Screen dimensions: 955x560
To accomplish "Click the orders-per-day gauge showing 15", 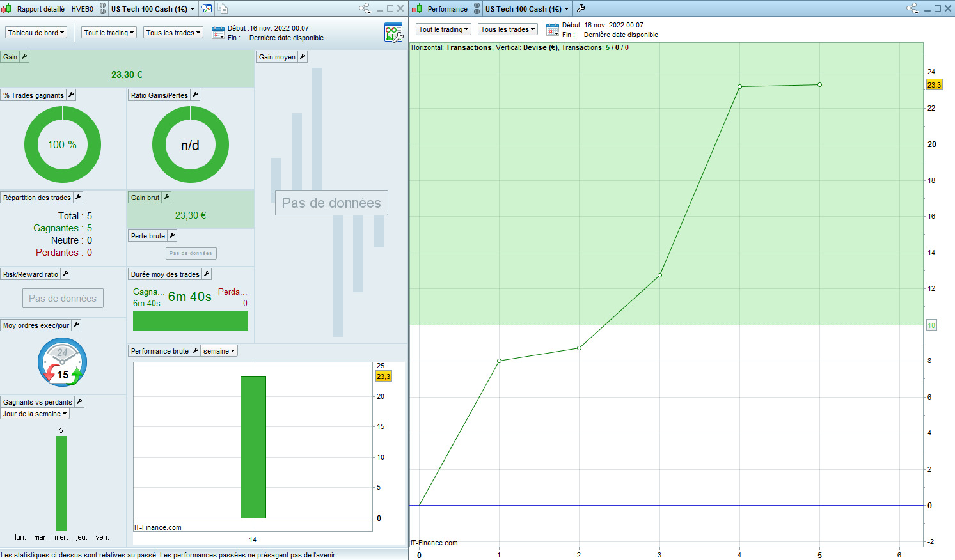I will coord(62,362).
